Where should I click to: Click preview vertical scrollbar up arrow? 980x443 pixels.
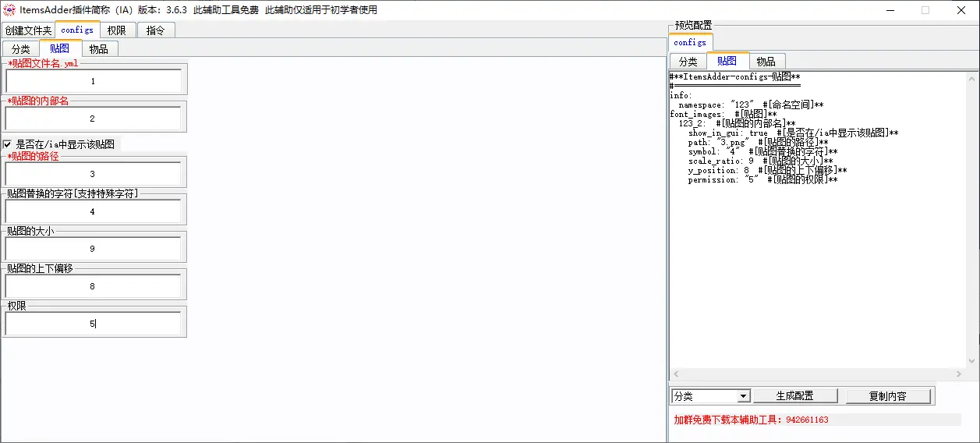coord(971,79)
